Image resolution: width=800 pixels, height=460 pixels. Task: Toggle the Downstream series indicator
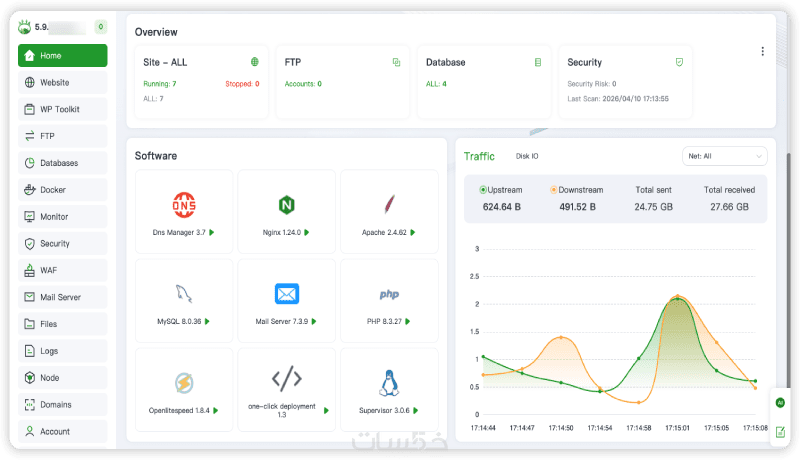tap(554, 190)
